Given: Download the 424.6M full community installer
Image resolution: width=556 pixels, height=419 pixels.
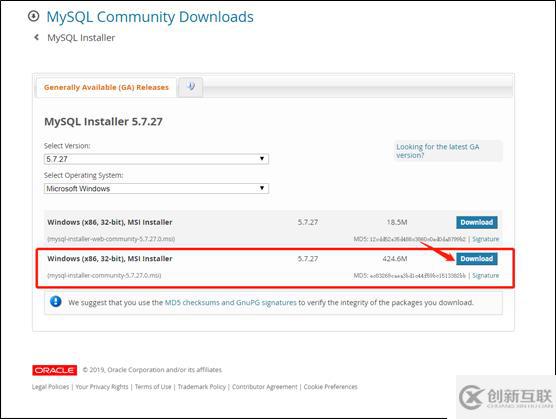Looking at the screenshot, I should (477, 259).
